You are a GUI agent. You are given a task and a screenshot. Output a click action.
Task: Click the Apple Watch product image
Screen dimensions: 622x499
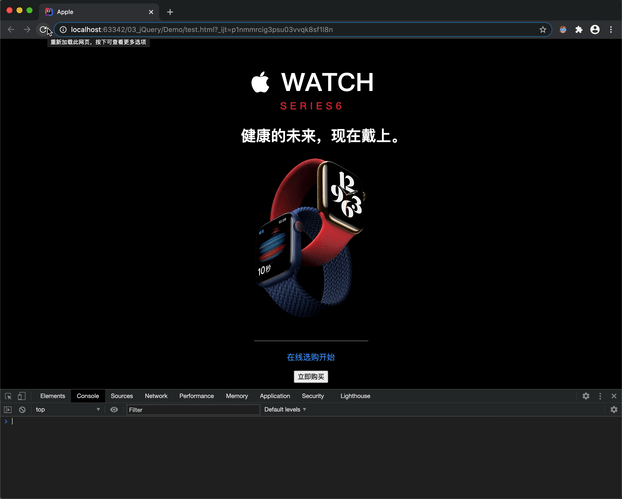click(x=311, y=238)
